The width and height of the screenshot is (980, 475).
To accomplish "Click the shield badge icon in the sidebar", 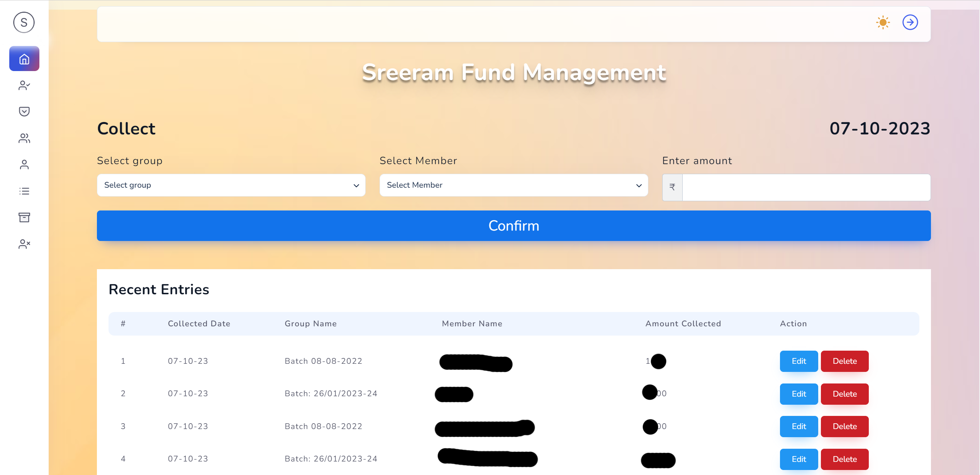I will tap(24, 112).
